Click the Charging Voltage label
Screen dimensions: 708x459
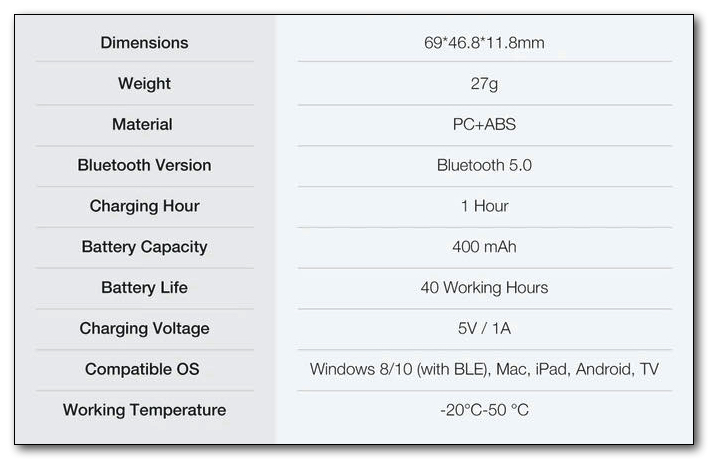point(144,329)
